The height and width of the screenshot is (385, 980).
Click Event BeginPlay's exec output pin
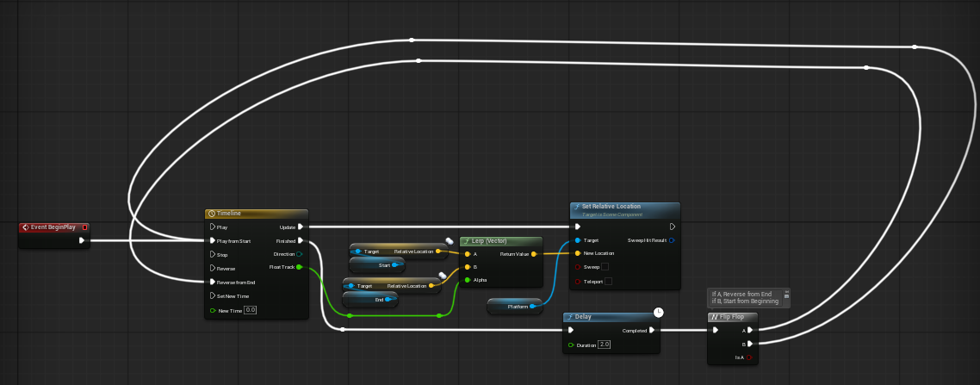click(x=82, y=240)
